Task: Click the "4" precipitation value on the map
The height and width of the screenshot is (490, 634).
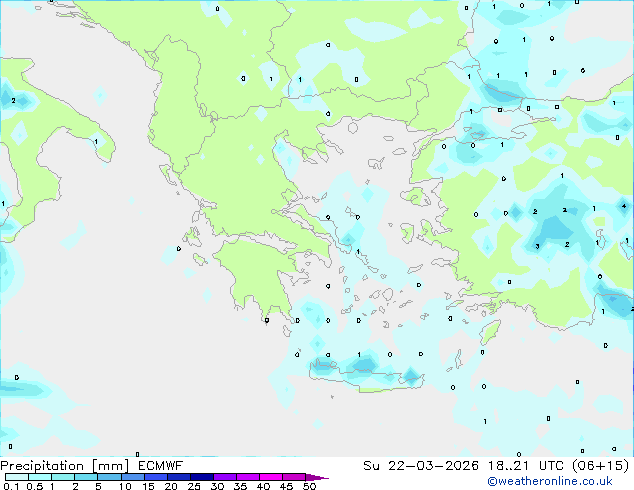Action: (x=624, y=206)
